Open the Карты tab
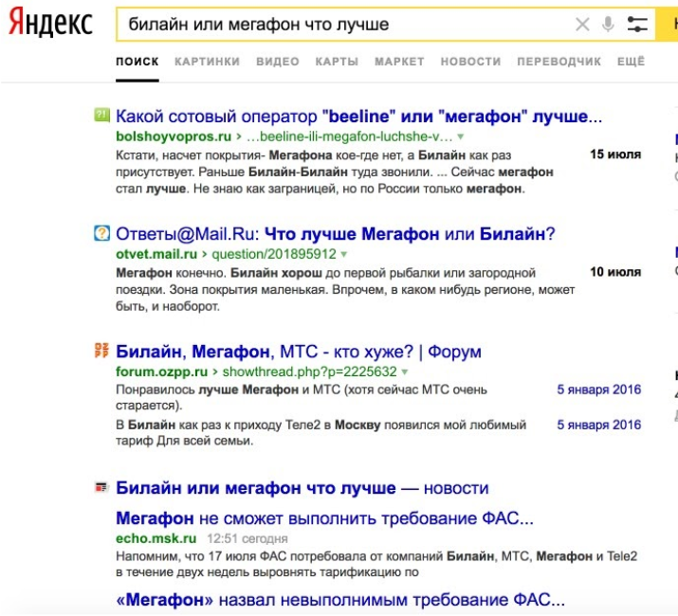 [x=338, y=62]
